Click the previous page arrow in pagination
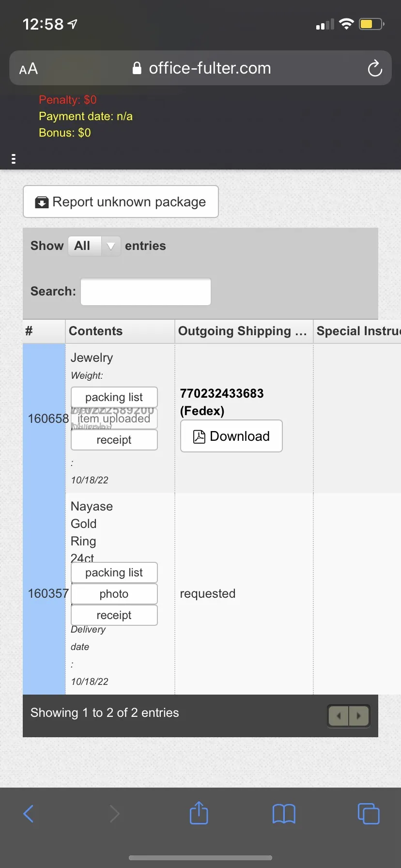Image resolution: width=401 pixels, height=868 pixels. (x=339, y=715)
